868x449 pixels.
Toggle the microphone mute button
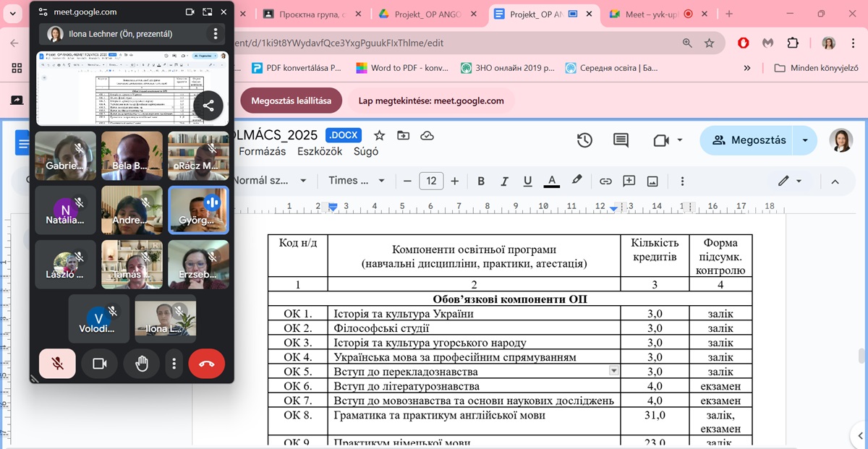(x=57, y=364)
